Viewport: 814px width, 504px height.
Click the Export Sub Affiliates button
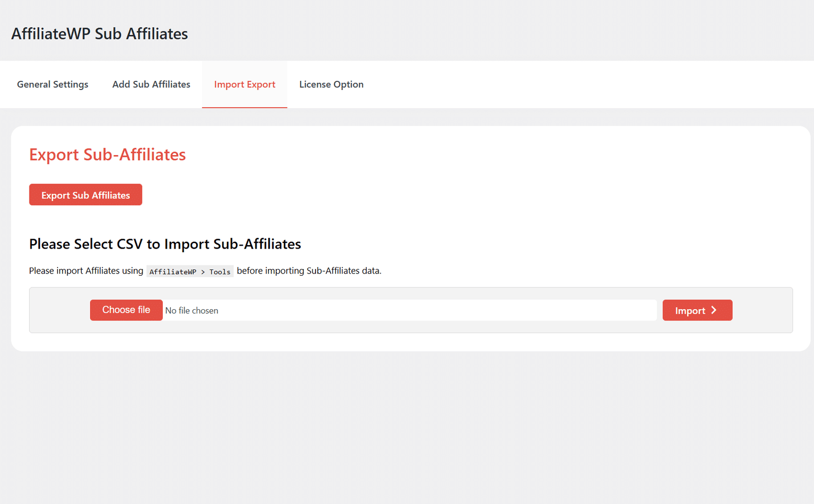pos(85,195)
